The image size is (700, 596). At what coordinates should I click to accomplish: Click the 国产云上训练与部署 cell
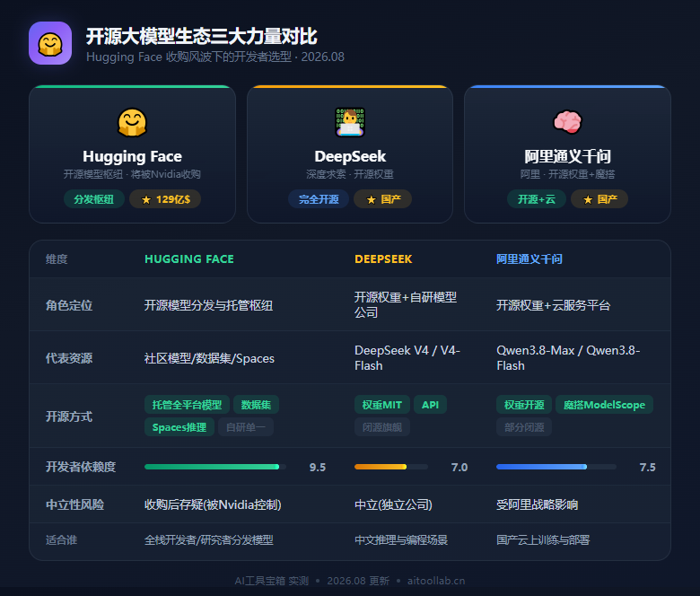[x=543, y=540]
